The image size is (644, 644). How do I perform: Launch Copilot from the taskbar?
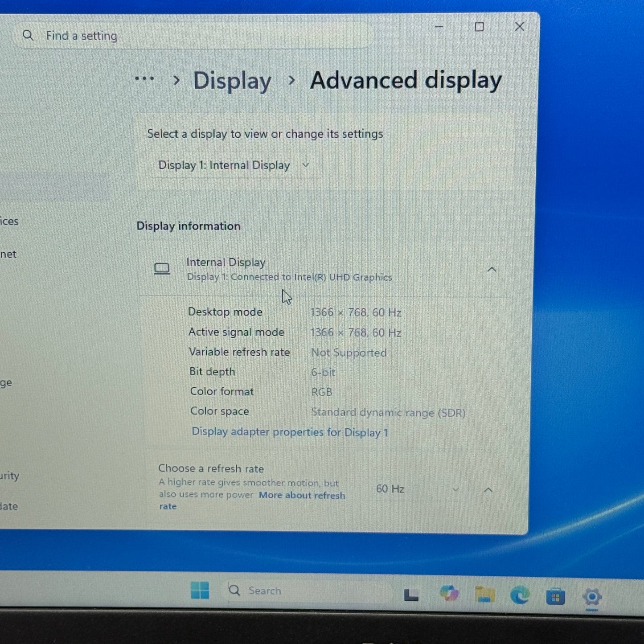449,594
